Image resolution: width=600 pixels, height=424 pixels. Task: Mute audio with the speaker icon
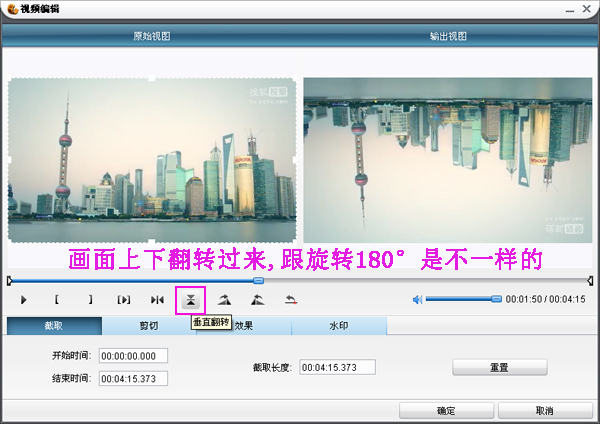(417, 300)
